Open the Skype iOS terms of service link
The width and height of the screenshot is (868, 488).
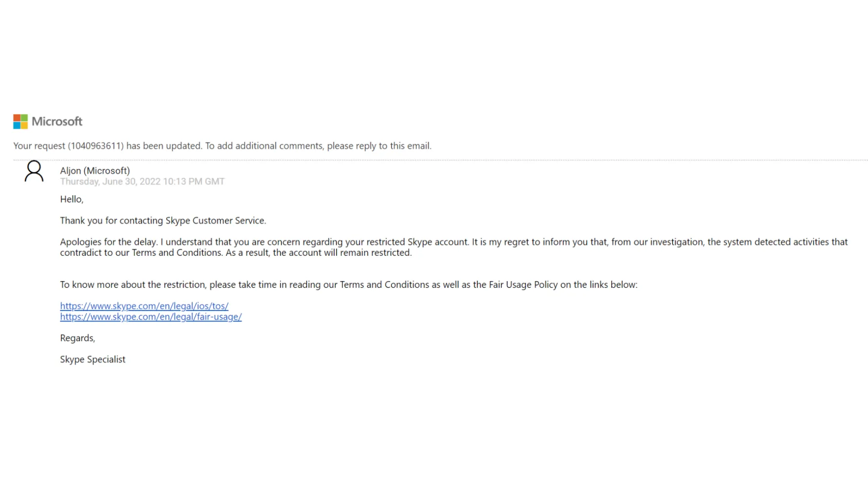click(x=144, y=306)
